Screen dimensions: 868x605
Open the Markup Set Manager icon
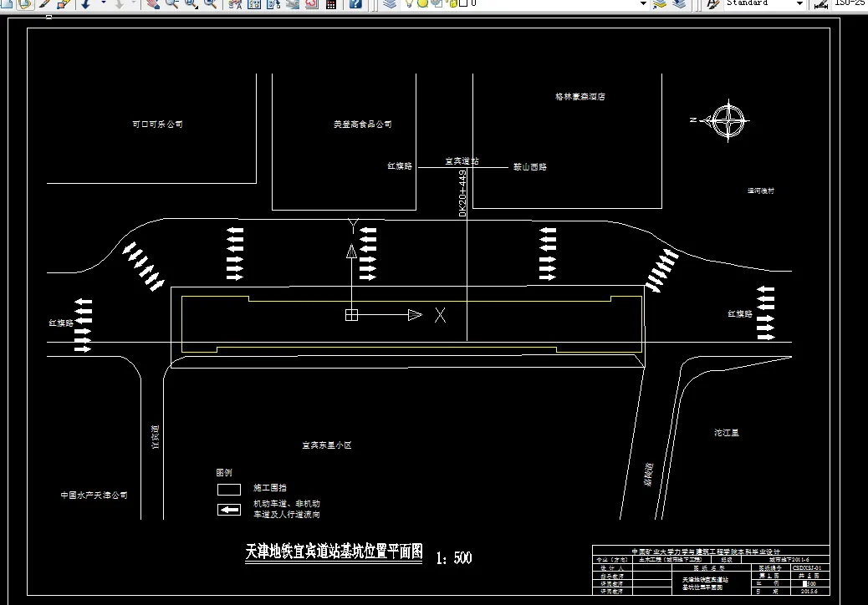click(312, 3)
